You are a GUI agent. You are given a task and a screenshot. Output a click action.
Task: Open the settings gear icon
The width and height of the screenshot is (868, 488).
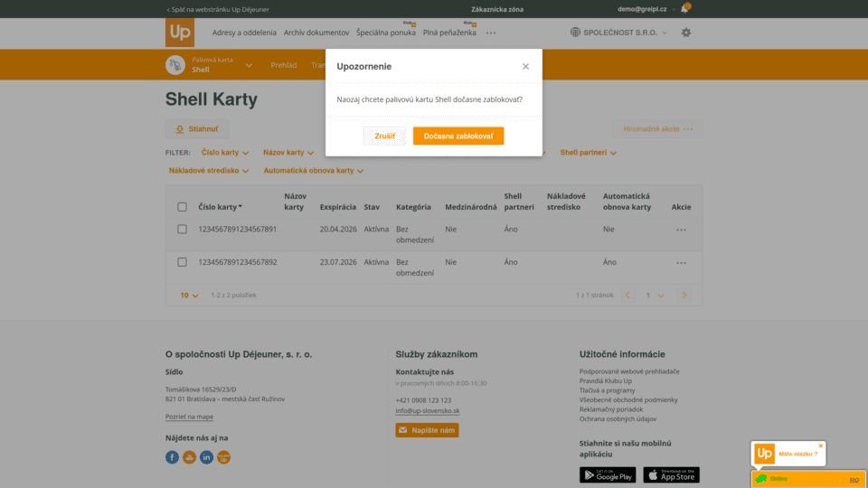pyautogui.click(x=686, y=33)
